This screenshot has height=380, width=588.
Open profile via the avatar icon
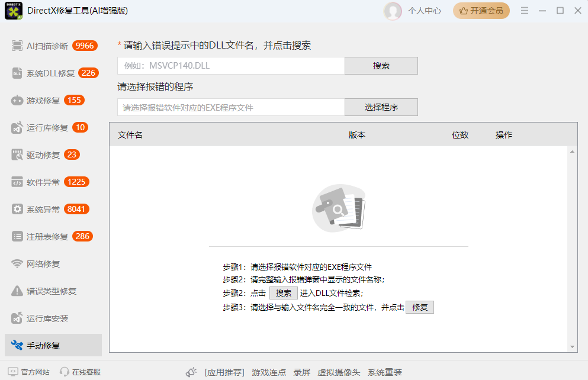tap(393, 11)
